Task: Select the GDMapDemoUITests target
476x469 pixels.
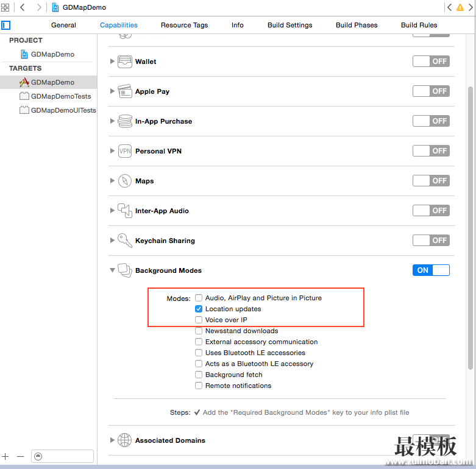Action: click(58, 110)
